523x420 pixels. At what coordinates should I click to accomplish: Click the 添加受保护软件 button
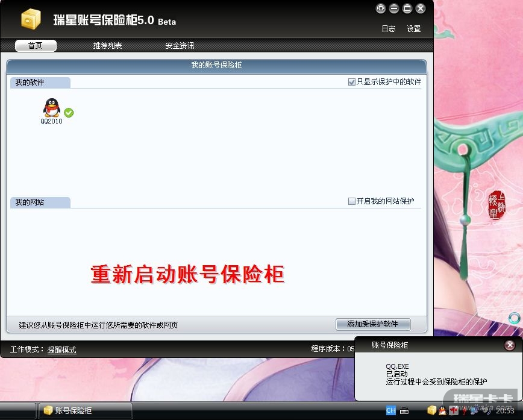(x=373, y=324)
